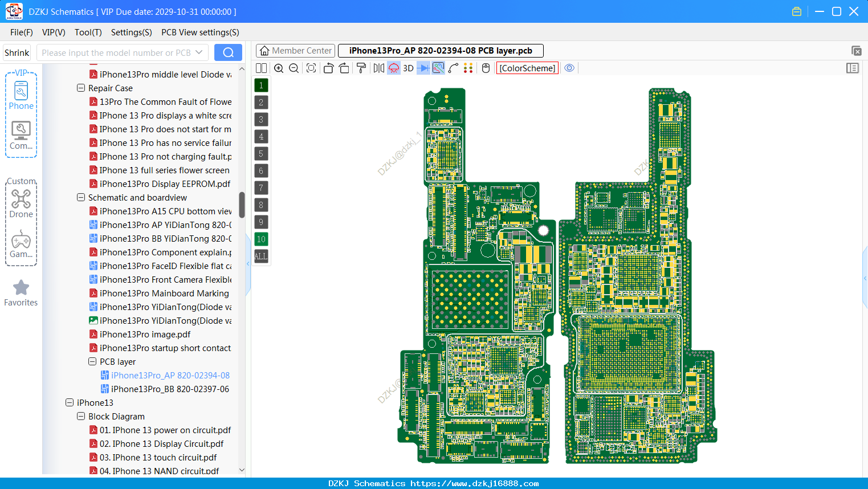Toggle the diode symbol mode
The height and width of the screenshot is (489, 868).
pos(423,68)
